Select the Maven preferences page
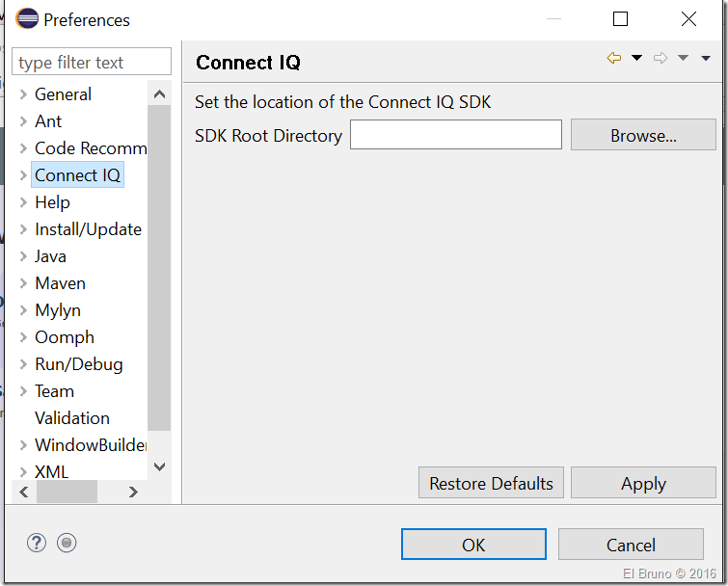 click(x=60, y=283)
